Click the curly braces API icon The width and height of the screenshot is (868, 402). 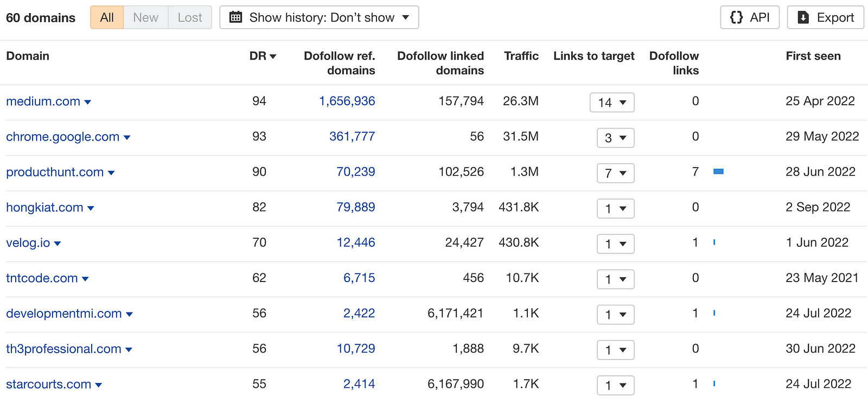[x=736, y=17]
